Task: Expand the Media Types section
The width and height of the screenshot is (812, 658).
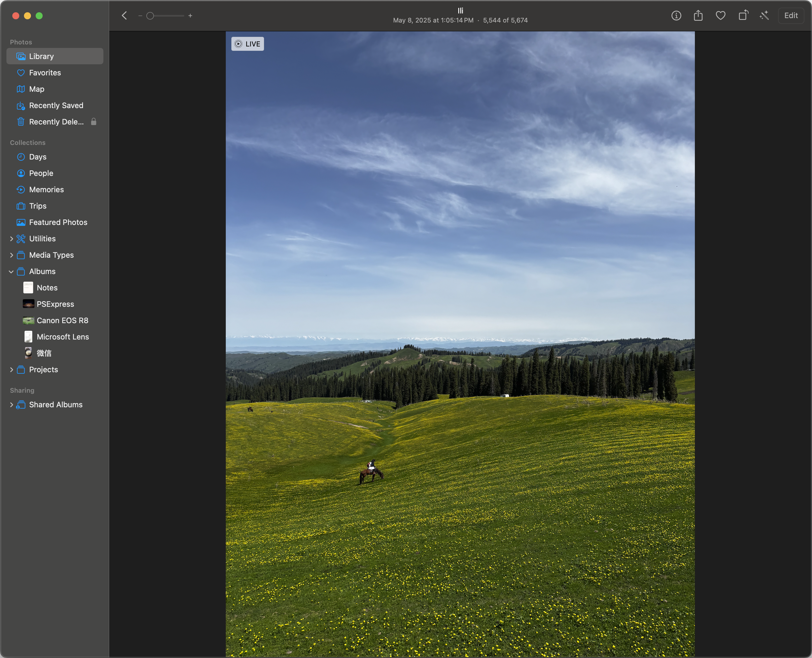Action: pyautogui.click(x=11, y=255)
